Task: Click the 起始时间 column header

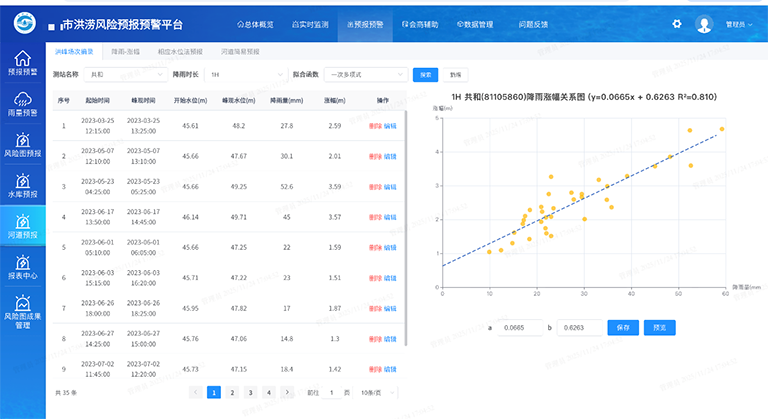Action: (x=97, y=100)
